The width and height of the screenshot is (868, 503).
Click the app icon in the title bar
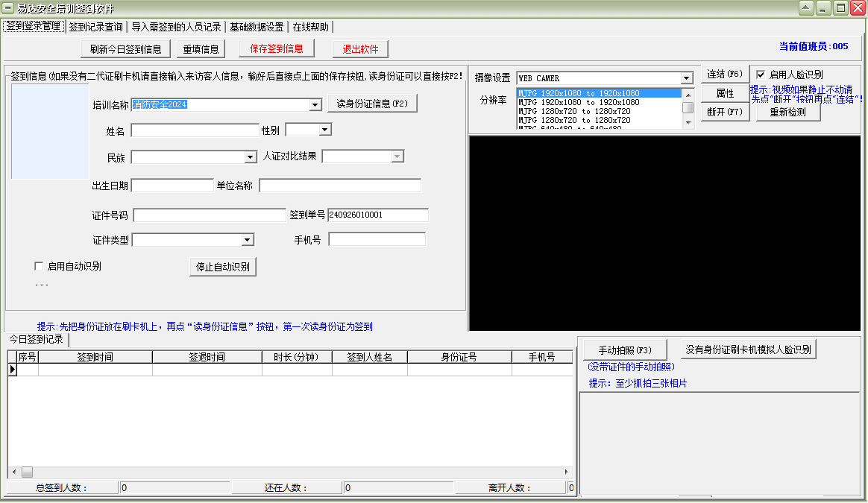tap(8, 8)
